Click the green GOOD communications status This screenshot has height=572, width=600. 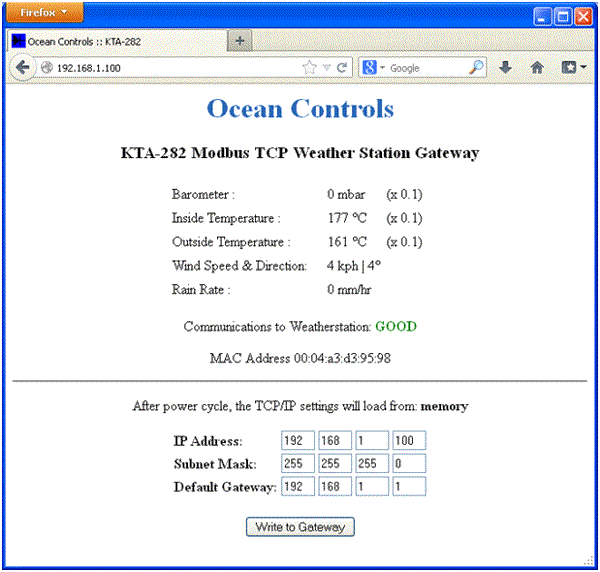(x=396, y=326)
